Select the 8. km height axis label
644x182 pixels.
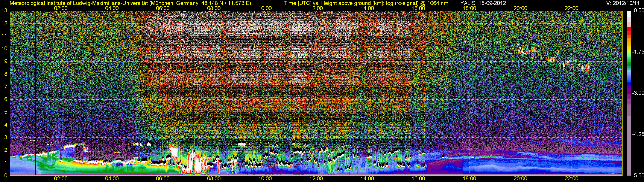click(6, 74)
